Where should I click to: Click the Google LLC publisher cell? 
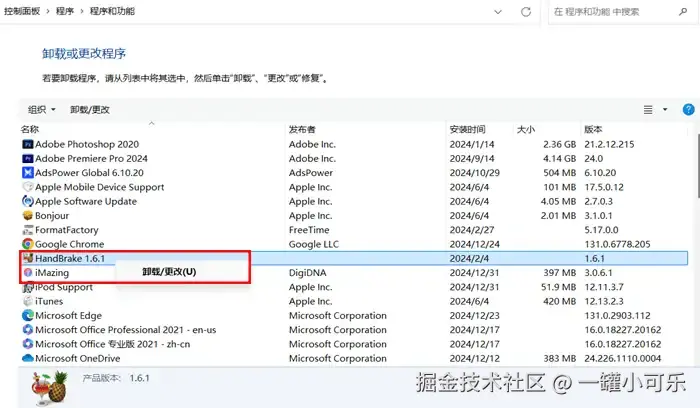tap(314, 244)
